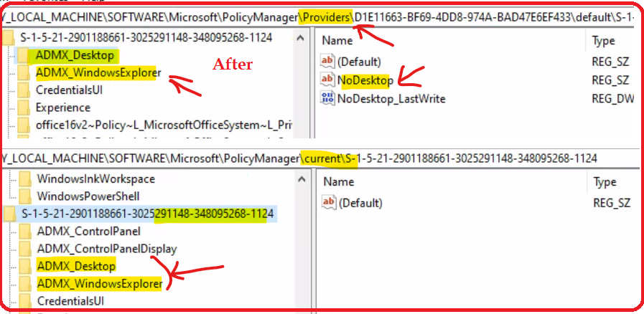Select the ADMX_ControlPanel key label

(x=89, y=231)
